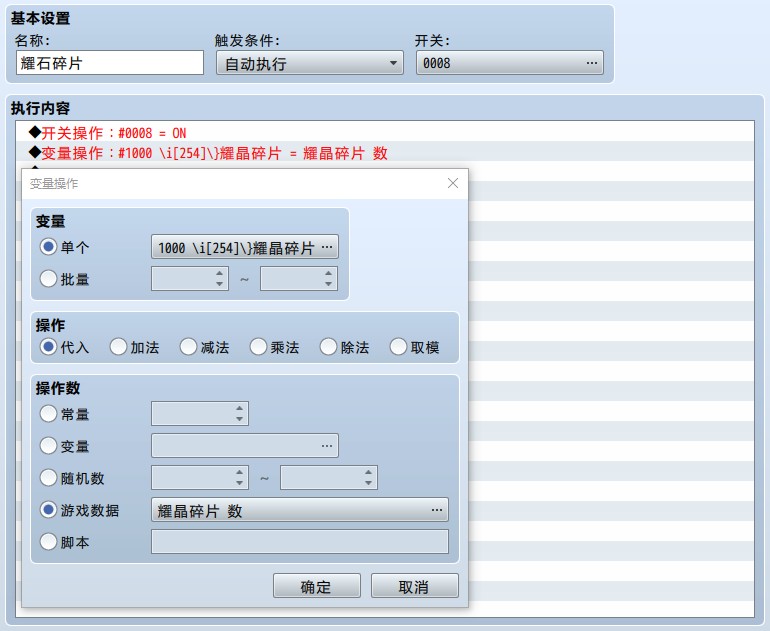770x631 pixels.
Task: Select the 变量 operand option
Action: click(48, 445)
